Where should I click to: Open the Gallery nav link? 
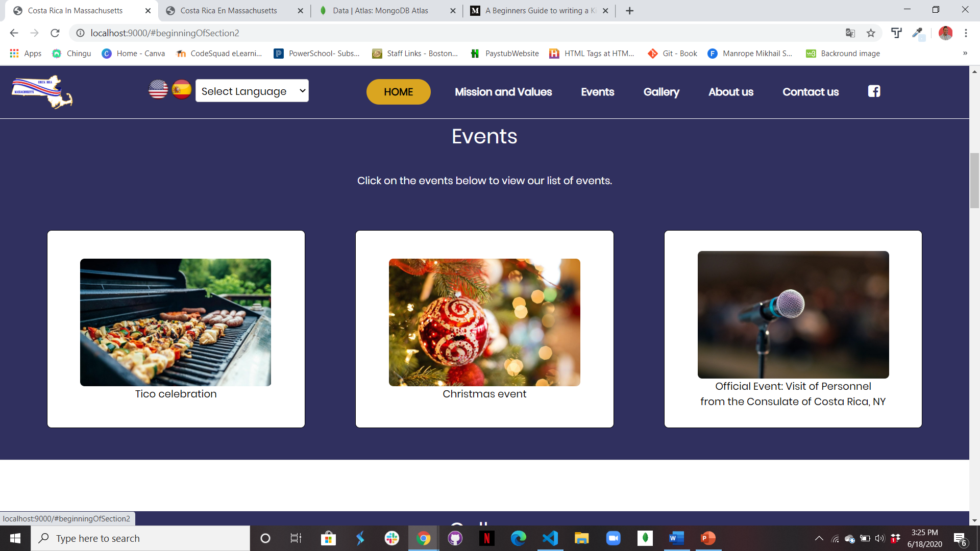(x=661, y=92)
